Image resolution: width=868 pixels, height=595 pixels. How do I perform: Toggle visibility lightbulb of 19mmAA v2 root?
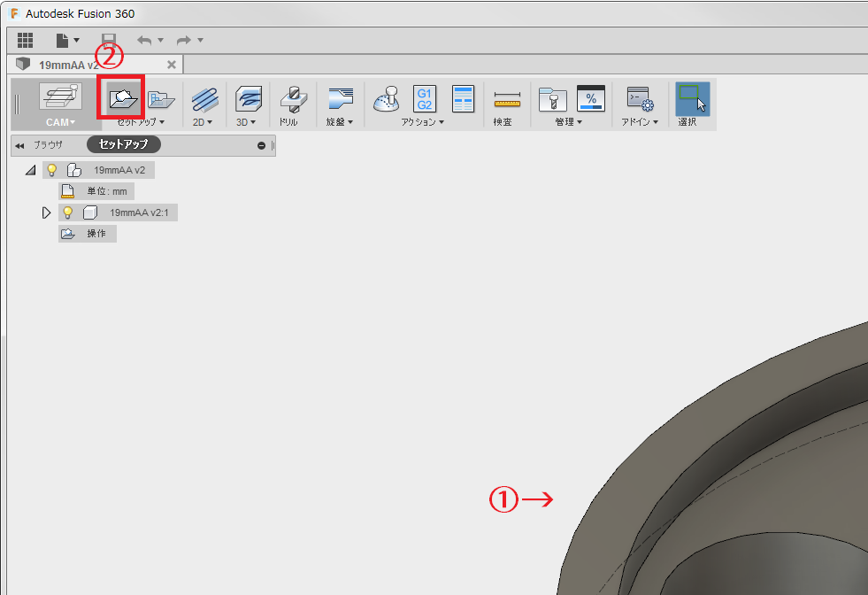coord(52,170)
